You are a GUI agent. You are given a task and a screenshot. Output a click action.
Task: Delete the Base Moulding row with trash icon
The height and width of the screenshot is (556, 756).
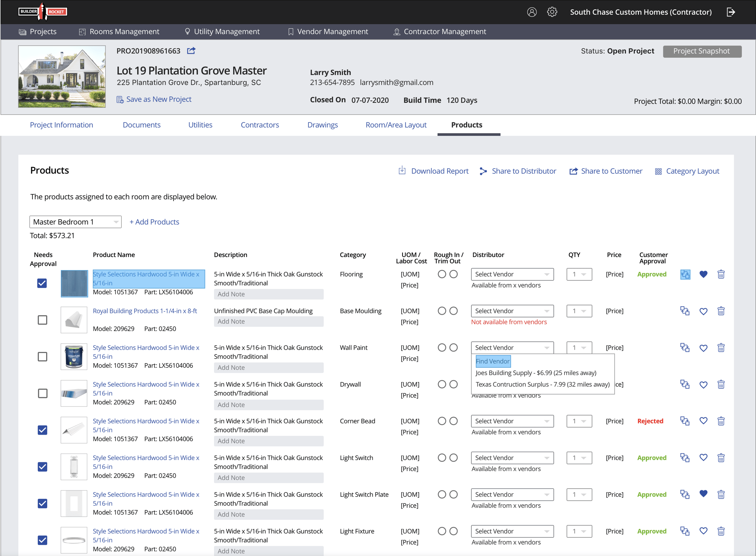[721, 311]
